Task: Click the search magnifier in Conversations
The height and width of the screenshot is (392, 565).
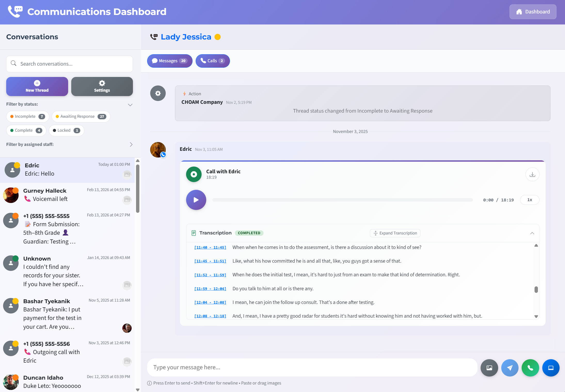Action: pos(14,64)
